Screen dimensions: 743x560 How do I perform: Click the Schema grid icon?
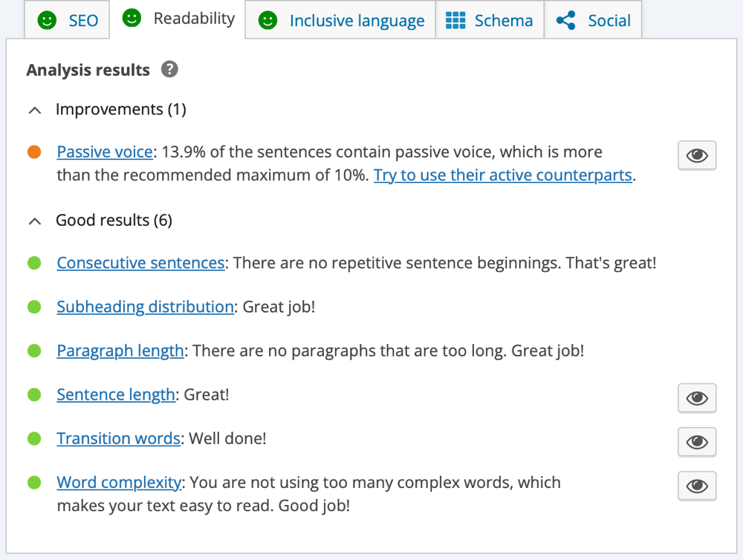coord(455,20)
